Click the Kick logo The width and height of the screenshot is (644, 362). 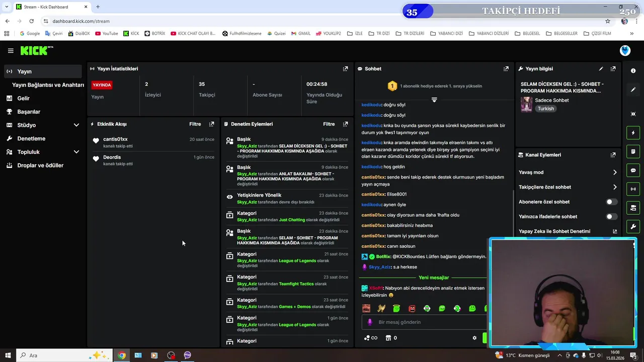tap(36, 50)
